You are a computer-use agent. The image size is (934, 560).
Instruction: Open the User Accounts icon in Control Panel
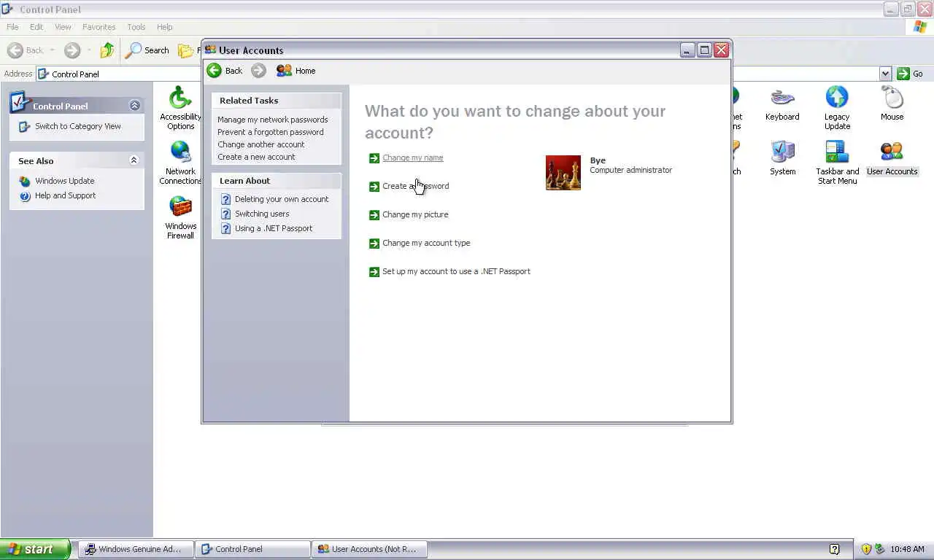tap(892, 158)
